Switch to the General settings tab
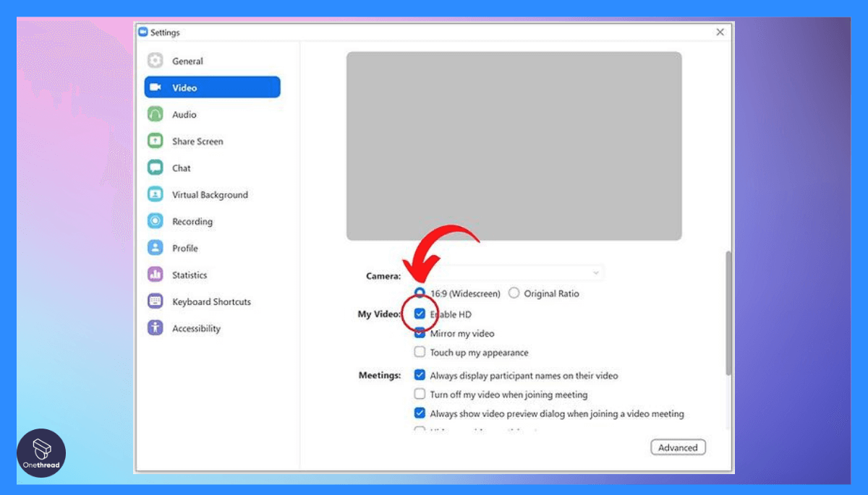The height and width of the screenshot is (495, 868). click(x=155, y=61)
